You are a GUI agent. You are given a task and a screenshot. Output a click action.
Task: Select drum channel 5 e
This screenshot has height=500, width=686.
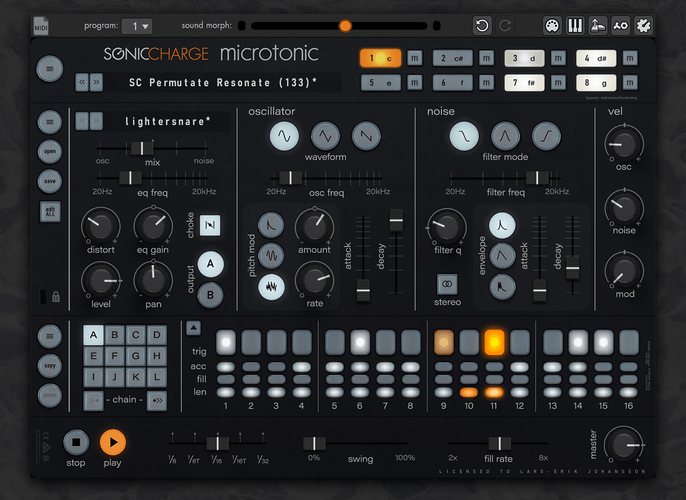pyautogui.click(x=381, y=82)
